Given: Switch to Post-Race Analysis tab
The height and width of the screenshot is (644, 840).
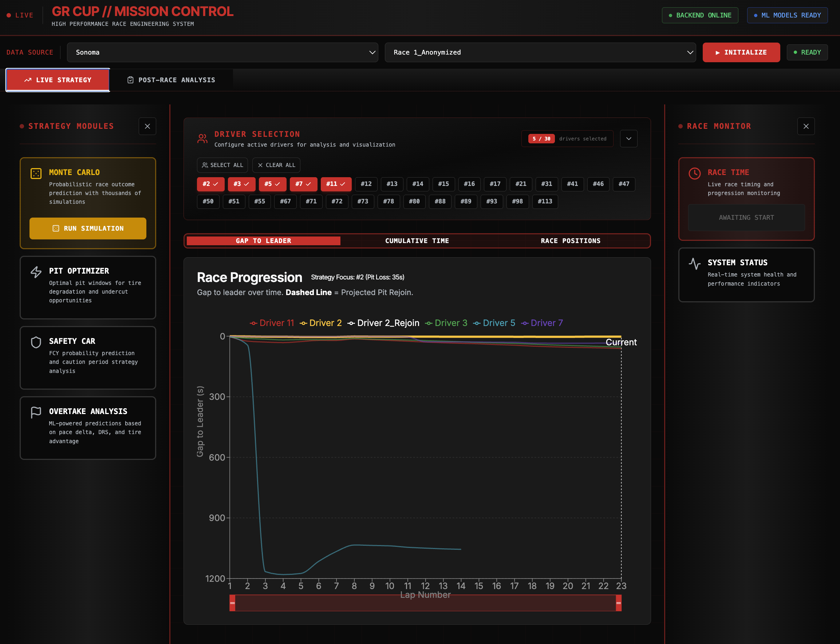Looking at the screenshot, I should click(x=171, y=80).
